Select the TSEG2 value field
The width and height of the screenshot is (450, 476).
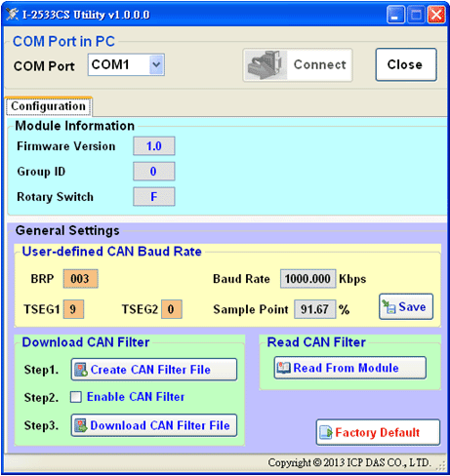point(172,309)
